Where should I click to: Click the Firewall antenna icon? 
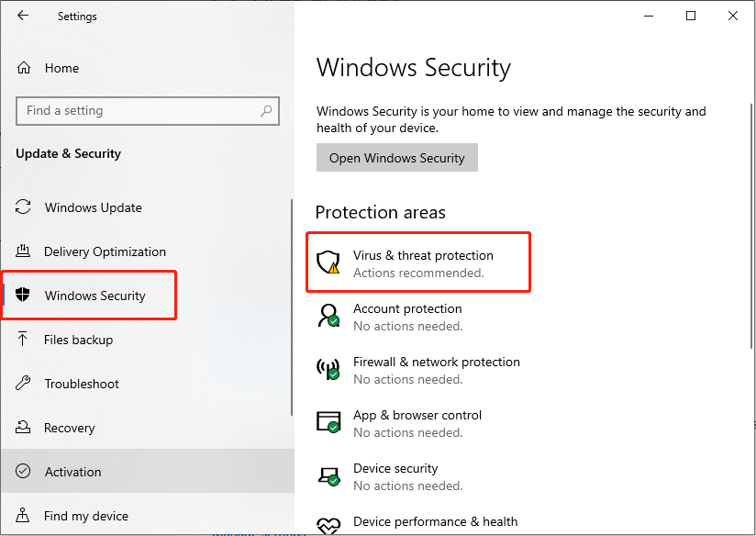328,369
